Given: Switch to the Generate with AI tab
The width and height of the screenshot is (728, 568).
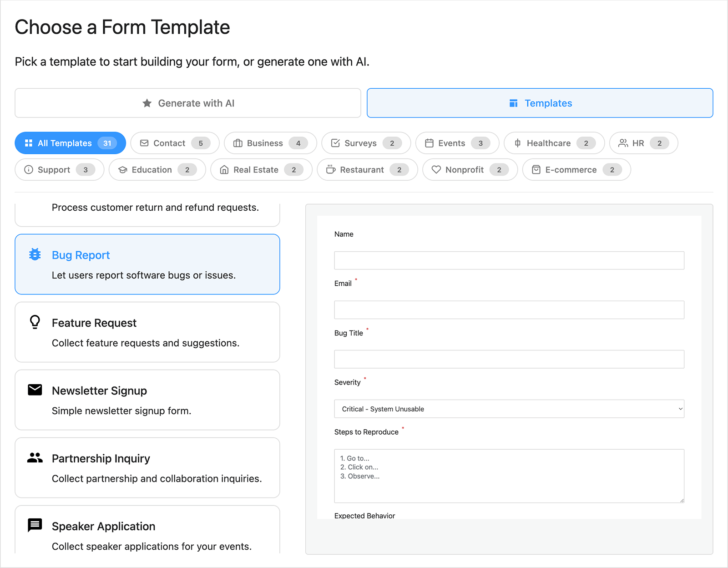Looking at the screenshot, I should tap(187, 103).
